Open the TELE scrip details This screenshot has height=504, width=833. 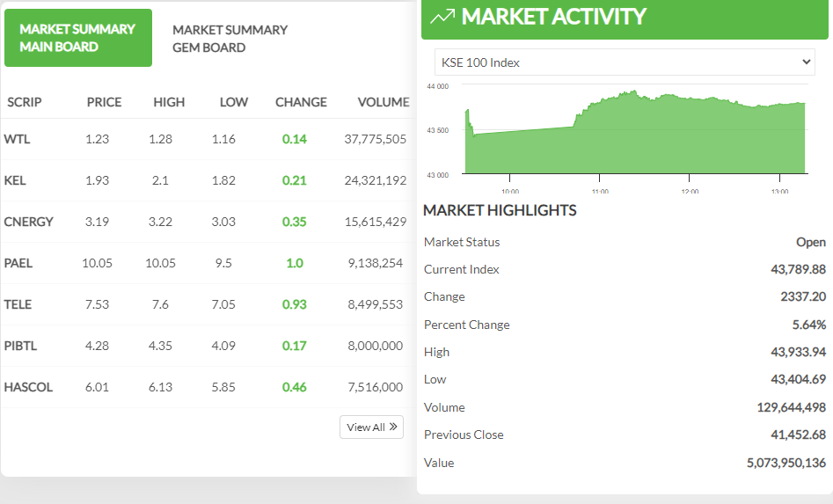point(18,304)
